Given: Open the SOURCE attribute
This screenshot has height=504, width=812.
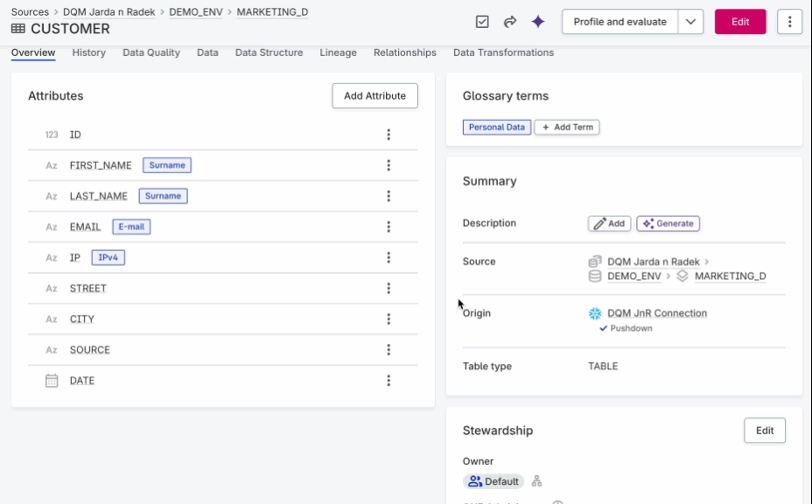Looking at the screenshot, I should pyautogui.click(x=90, y=350).
